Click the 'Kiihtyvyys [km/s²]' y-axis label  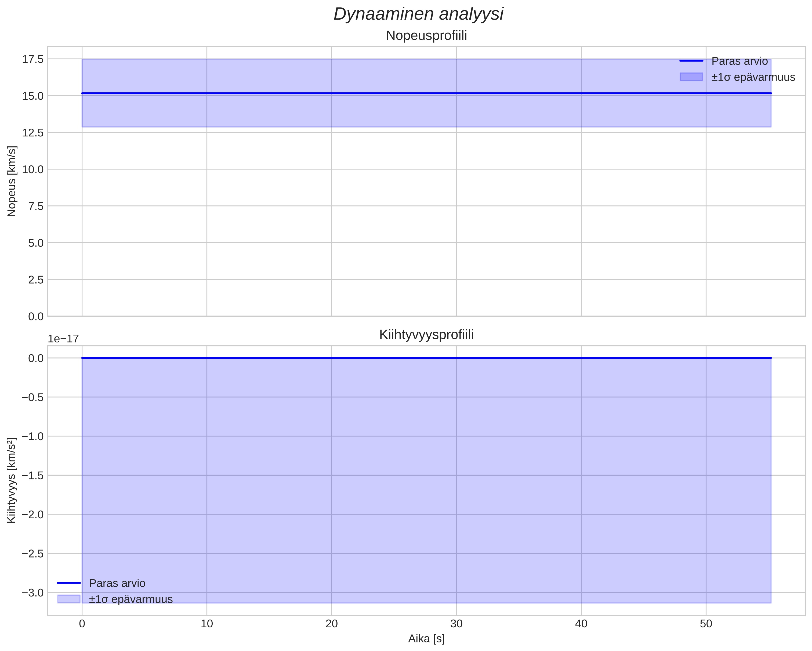coord(12,480)
